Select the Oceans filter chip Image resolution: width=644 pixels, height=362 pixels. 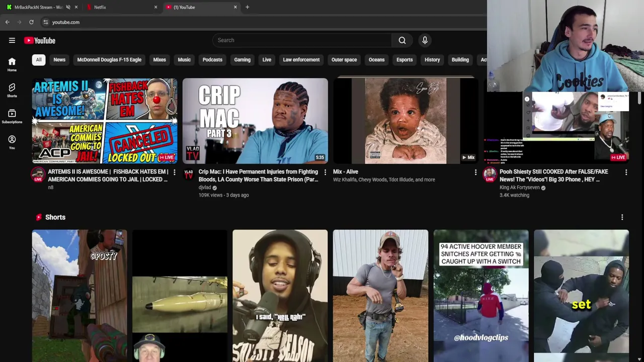click(x=376, y=60)
